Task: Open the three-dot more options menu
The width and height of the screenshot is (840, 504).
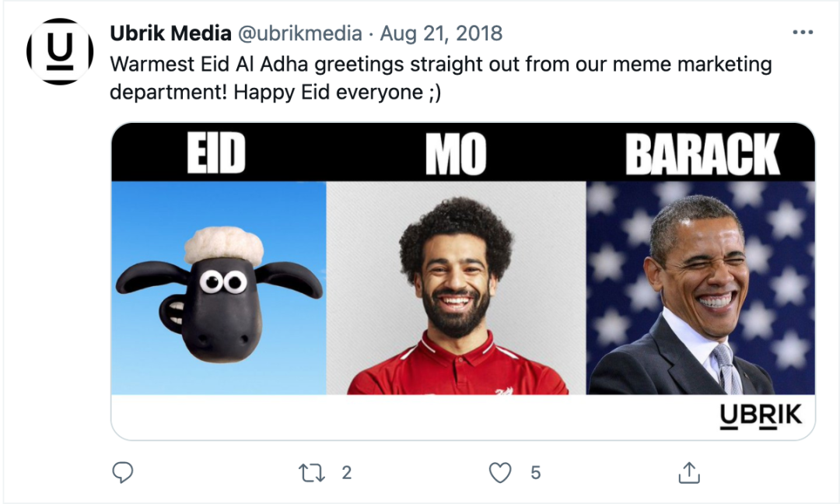Action: (x=802, y=33)
